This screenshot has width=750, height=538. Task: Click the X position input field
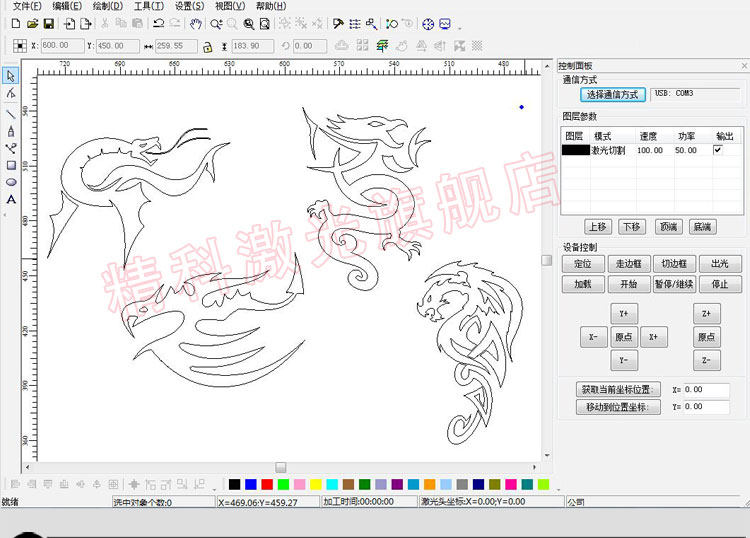[x=62, y=46]
